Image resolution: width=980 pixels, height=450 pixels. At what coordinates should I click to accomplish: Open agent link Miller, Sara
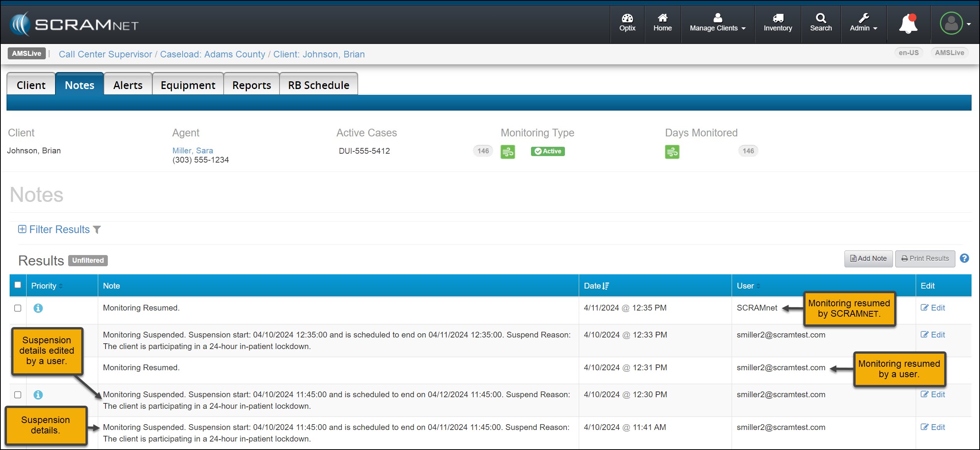click(x=193, y=151)
